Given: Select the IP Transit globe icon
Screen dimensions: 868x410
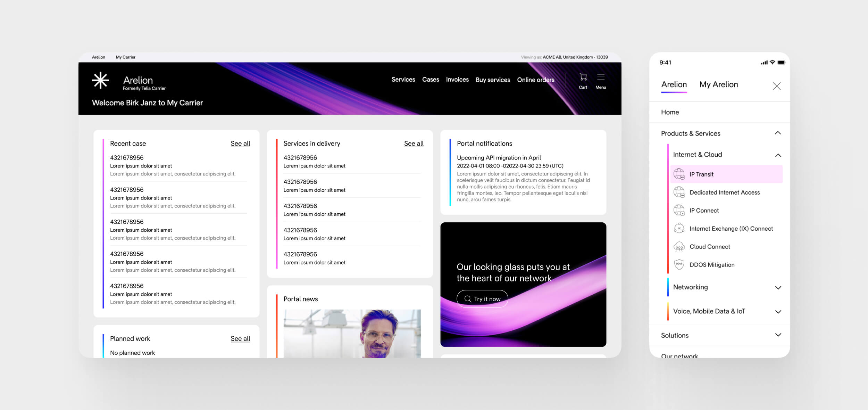Looking at the screenshot, I should [x=679, y=174].
